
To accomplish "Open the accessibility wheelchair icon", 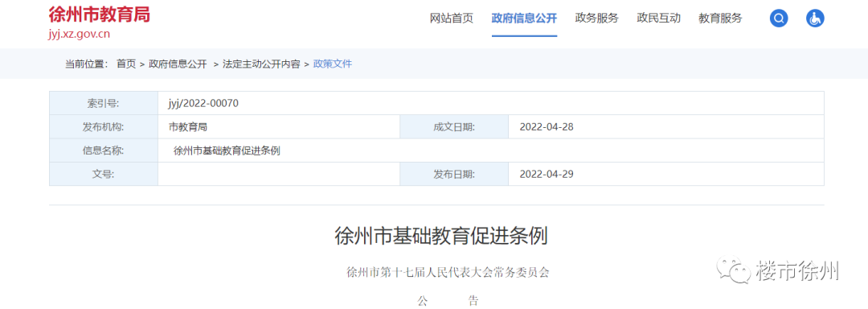I will 816,19.
